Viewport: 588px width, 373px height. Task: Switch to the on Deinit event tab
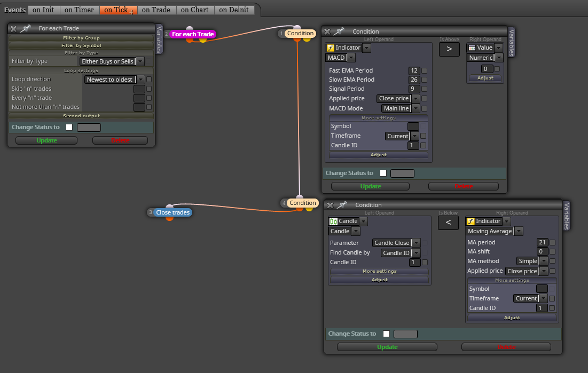234,10
